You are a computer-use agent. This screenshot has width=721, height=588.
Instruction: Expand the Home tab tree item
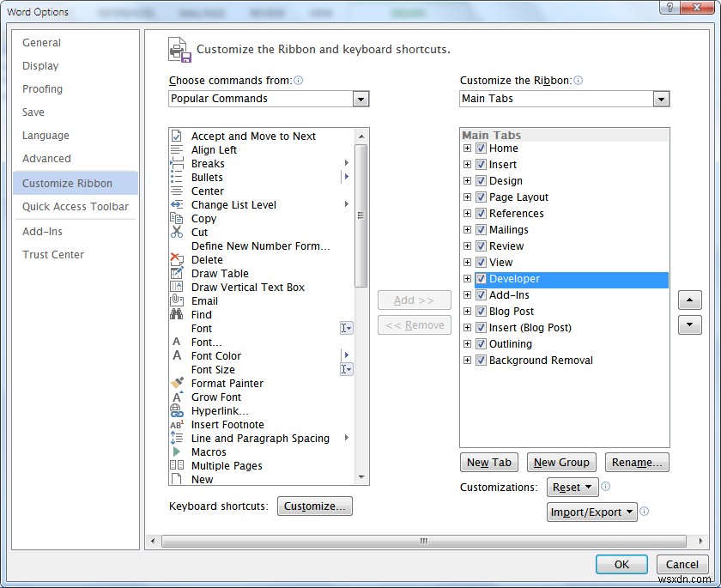point(468,148)
